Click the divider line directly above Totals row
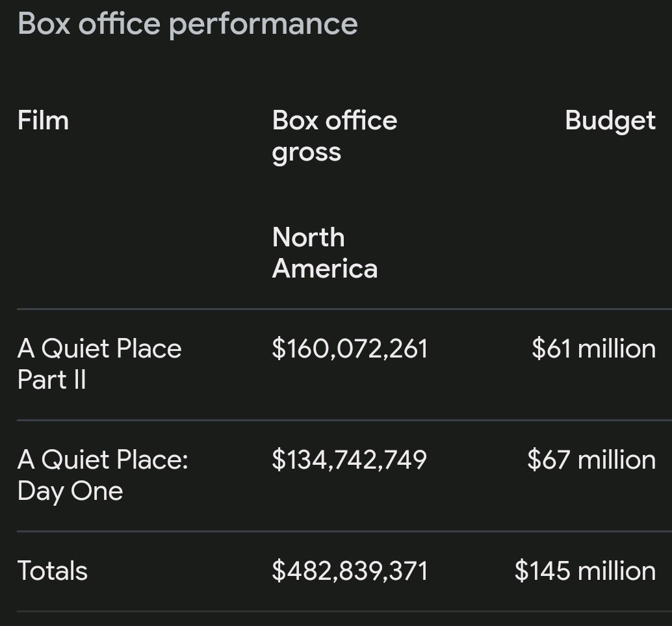 pos(336,532)
